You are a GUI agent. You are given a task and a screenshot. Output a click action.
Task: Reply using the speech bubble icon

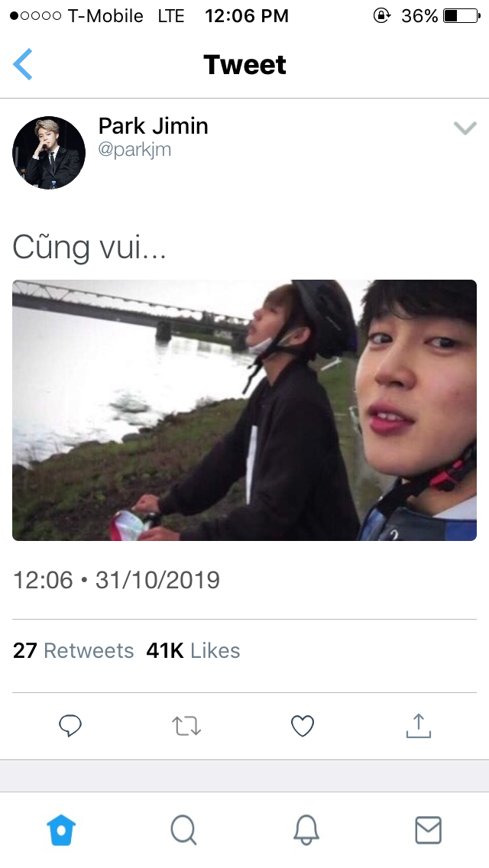point(70,725)
